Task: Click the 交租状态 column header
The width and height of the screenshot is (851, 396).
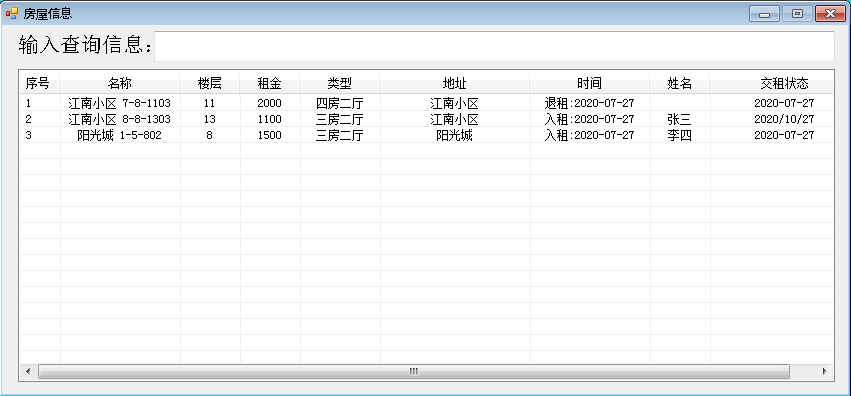Action: coord(771,83)
